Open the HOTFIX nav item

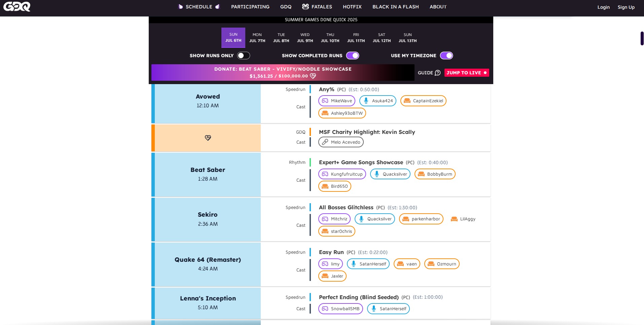pos(352,7)
